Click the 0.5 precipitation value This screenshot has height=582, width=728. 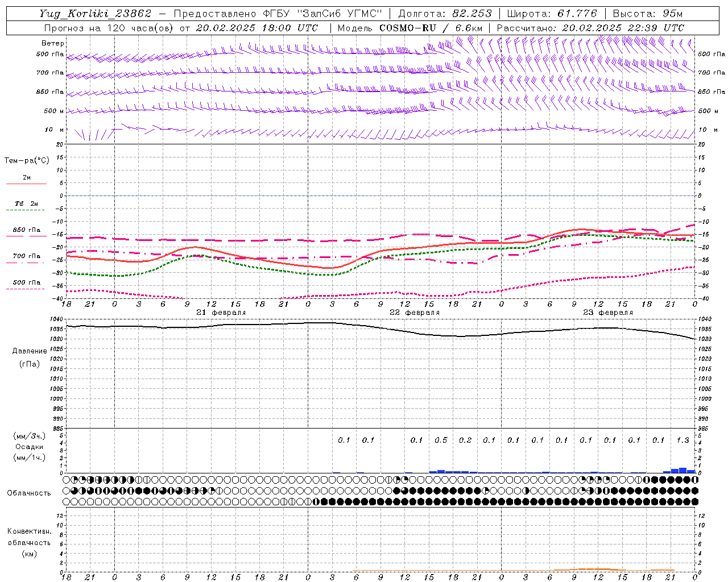(x=441, y=440)
